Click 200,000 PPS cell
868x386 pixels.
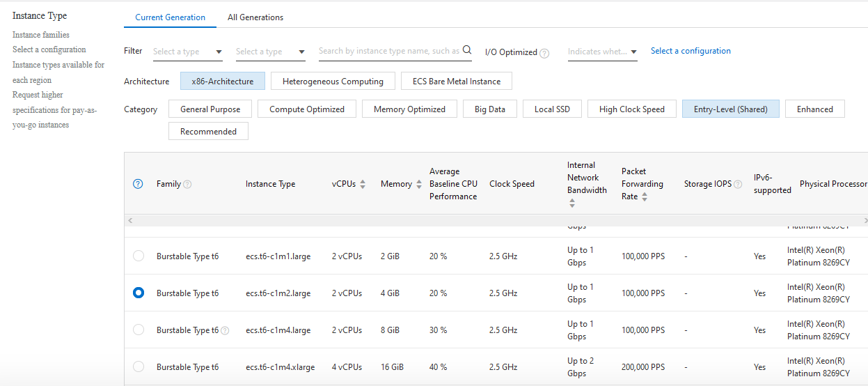click(643, 367)
